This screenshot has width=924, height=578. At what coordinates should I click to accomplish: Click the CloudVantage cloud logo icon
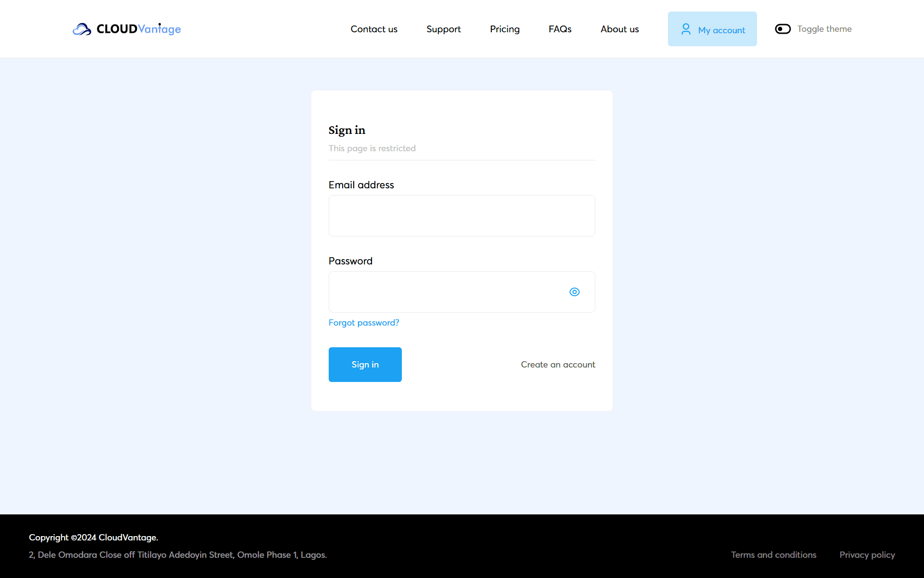(x=82, y=29)
